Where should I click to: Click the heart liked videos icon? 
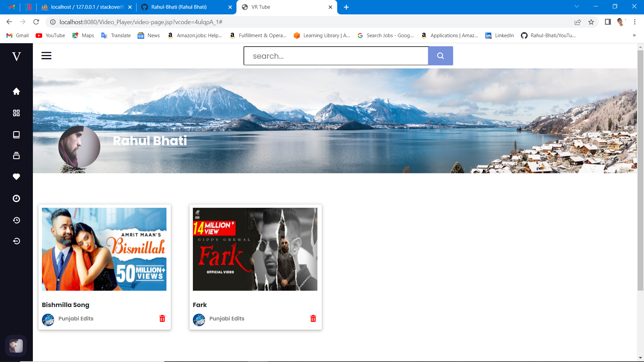pyautogui.click(x=16, y=177)
